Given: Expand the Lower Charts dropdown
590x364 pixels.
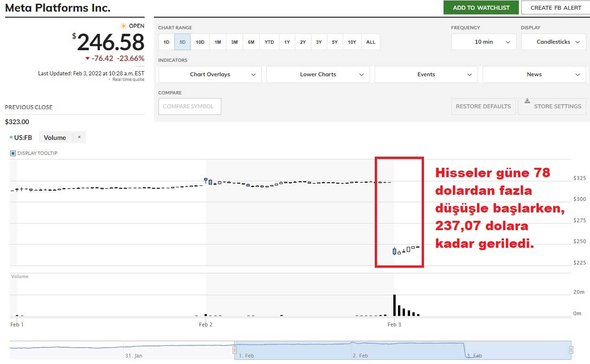Looking at the screenshot, I should 318,74.
